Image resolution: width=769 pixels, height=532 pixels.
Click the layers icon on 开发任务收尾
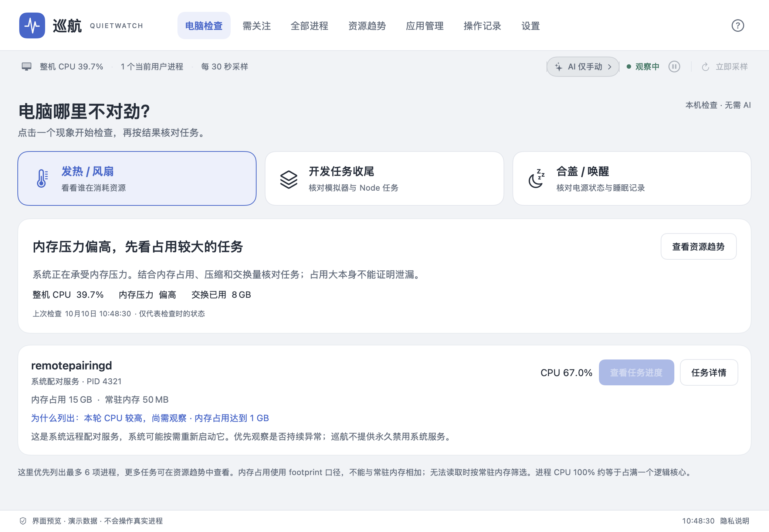point(289,180)
